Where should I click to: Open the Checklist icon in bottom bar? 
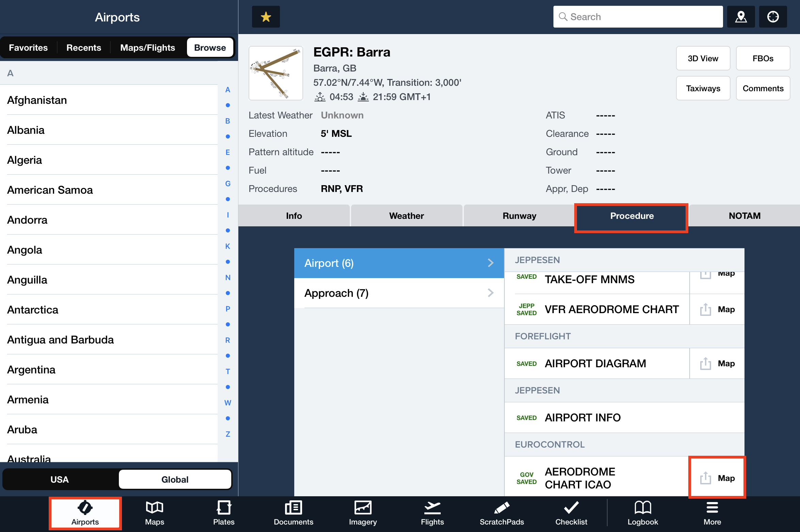(571, 513)
